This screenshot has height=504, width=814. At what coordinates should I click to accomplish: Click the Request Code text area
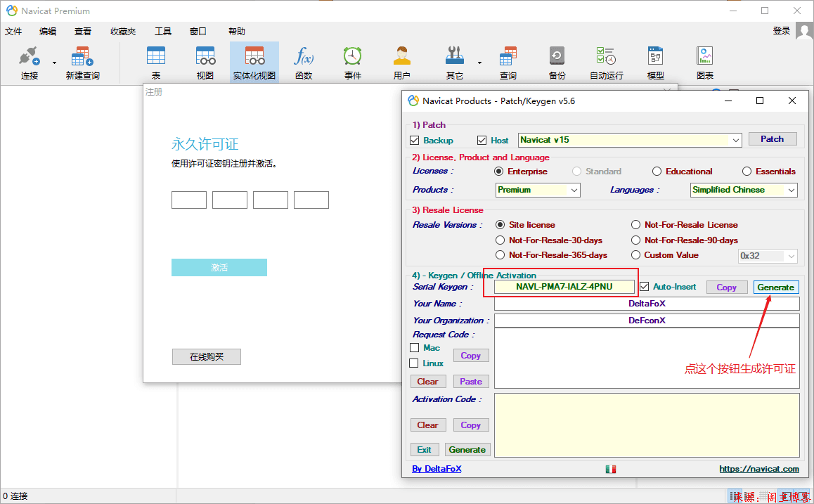pos(647,358)
